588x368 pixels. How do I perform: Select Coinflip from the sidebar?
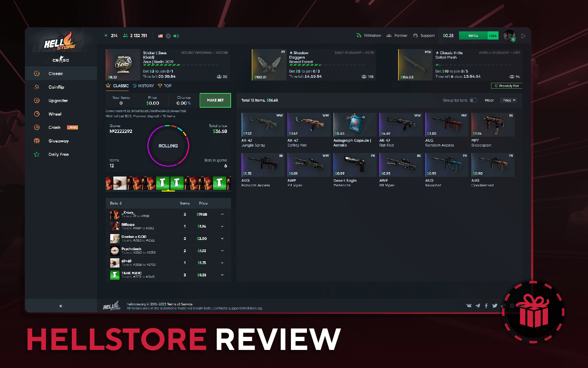click(56, 87)
